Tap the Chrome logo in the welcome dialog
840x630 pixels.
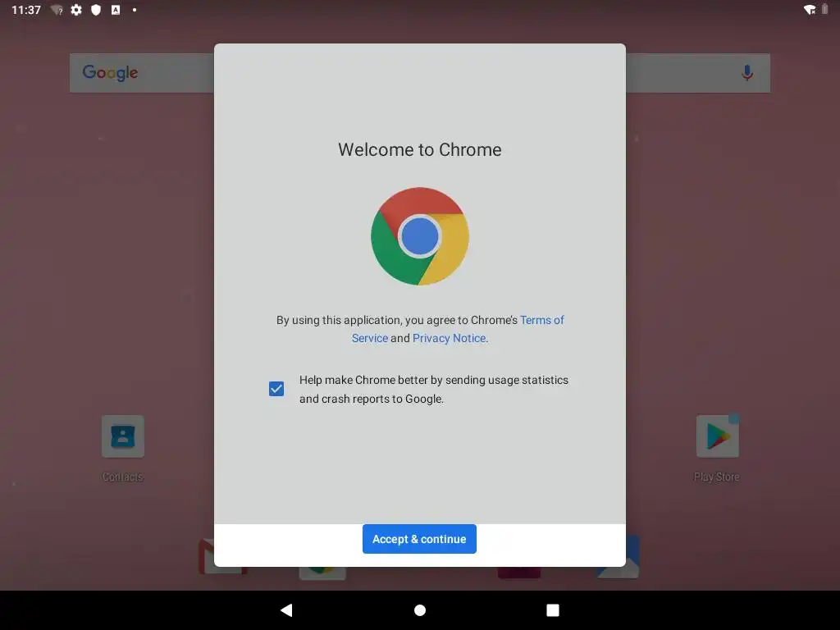(419, 236)
